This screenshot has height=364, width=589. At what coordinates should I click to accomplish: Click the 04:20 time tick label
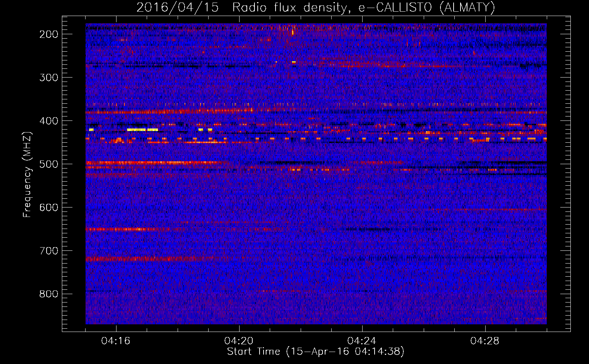pos(239,341)
